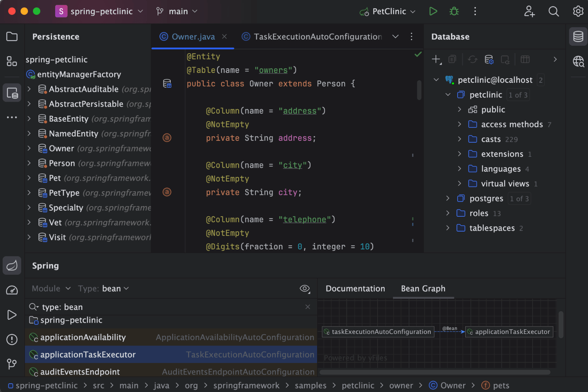588x392 pixels.
Task: Click the Debug bug icon in toolbar
Action: click(454, 11)
